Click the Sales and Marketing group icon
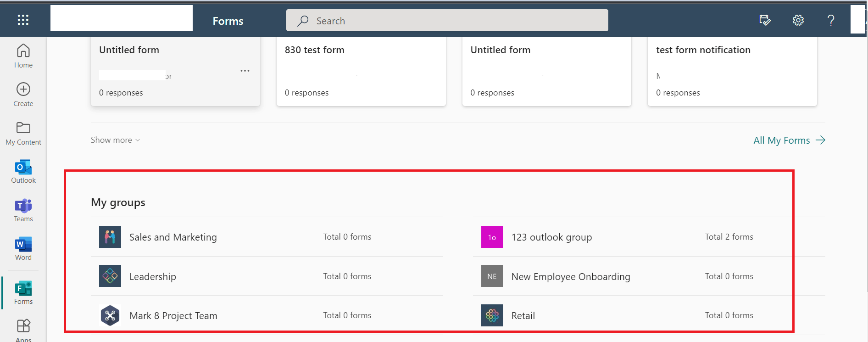Screen dimensions: 868x342 click(110, 237)
